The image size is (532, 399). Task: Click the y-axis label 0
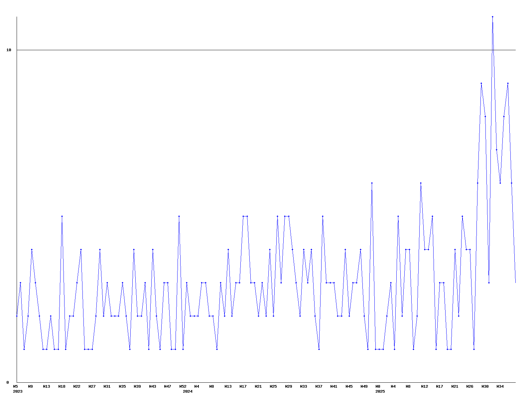[x=8, y=382]
